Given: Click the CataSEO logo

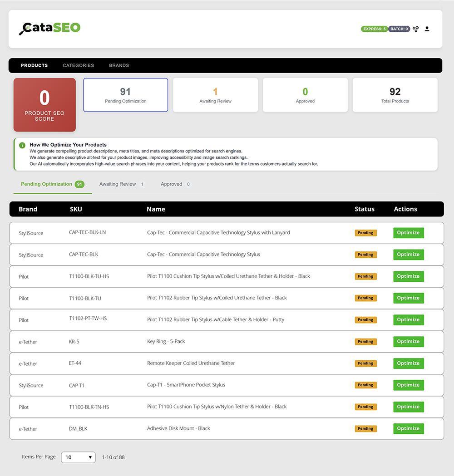Looking at the screenshot, I should pos(49,28).
